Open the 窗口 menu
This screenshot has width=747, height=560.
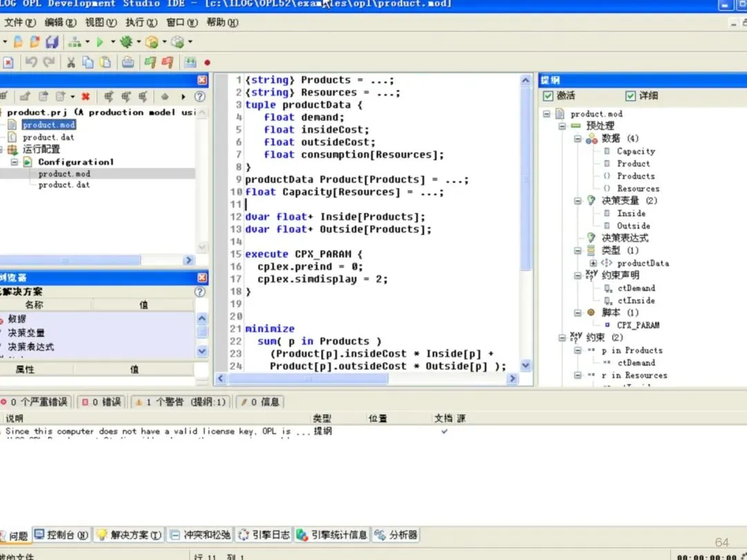tap(182, 22)
